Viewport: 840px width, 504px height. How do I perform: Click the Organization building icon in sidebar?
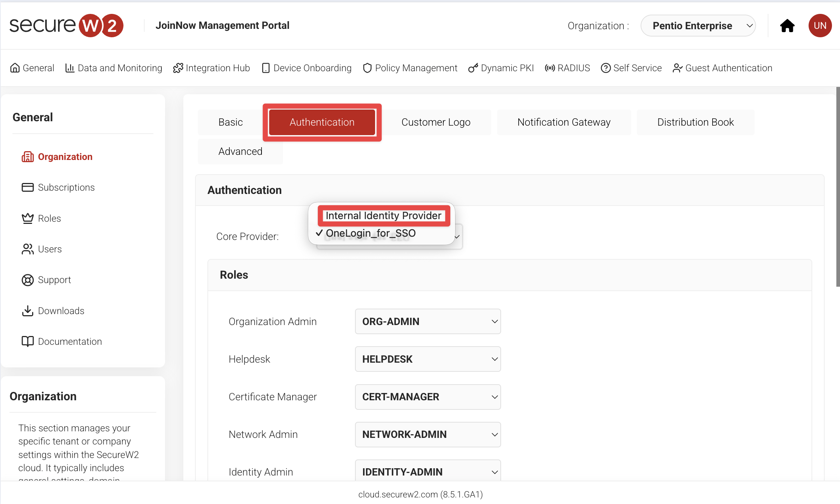[x=28, y=157]
